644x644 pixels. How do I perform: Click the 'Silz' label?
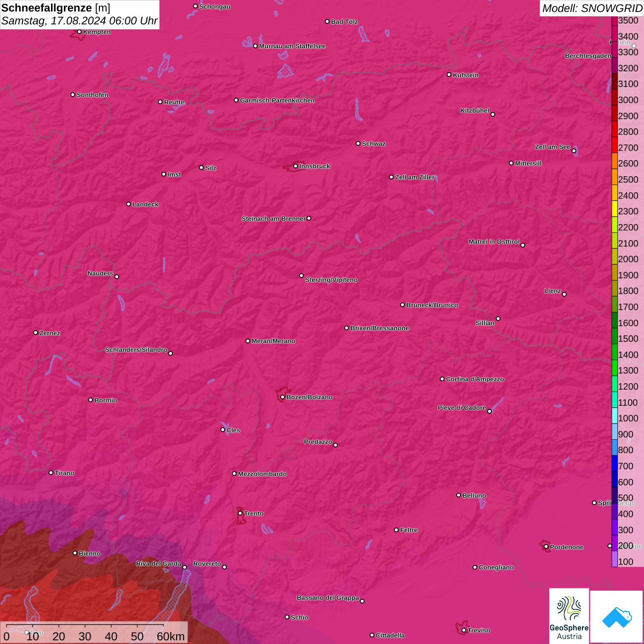(211, 168)
